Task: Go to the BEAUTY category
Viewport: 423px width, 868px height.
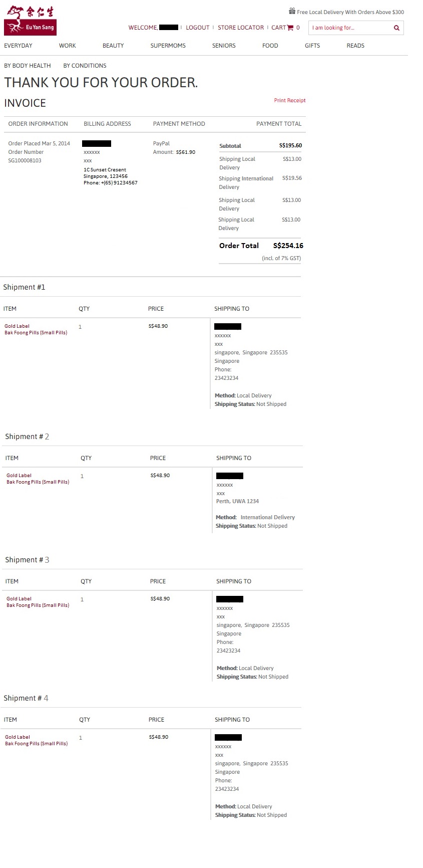Action: point(113,46)
